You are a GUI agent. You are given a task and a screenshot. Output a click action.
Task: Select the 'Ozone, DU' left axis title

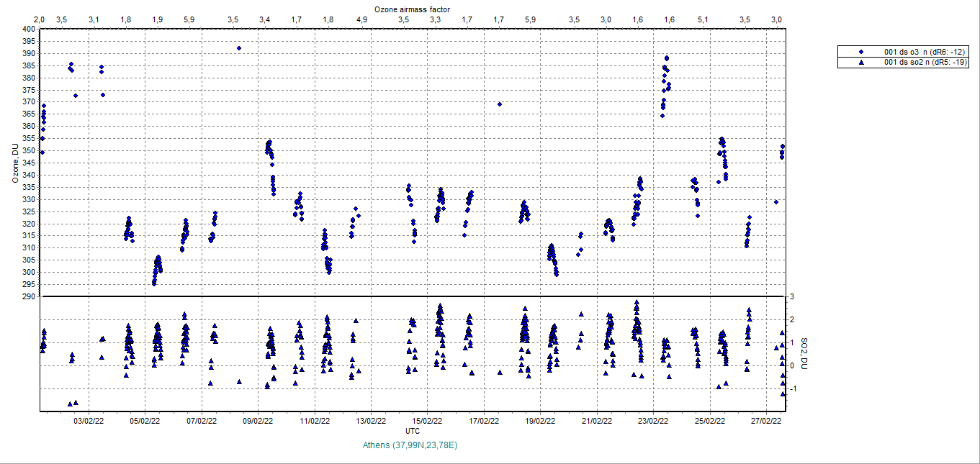click(x=14, y=163)
